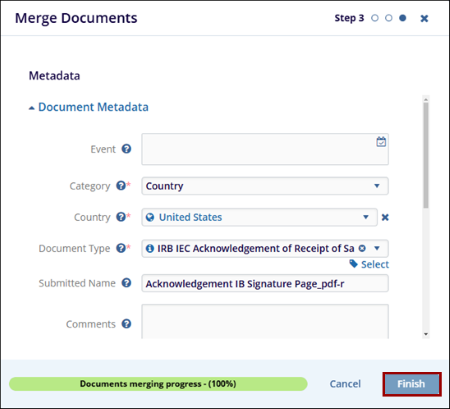Go to the second step indicator circle
450x409 pixels.
pos(389,18)
